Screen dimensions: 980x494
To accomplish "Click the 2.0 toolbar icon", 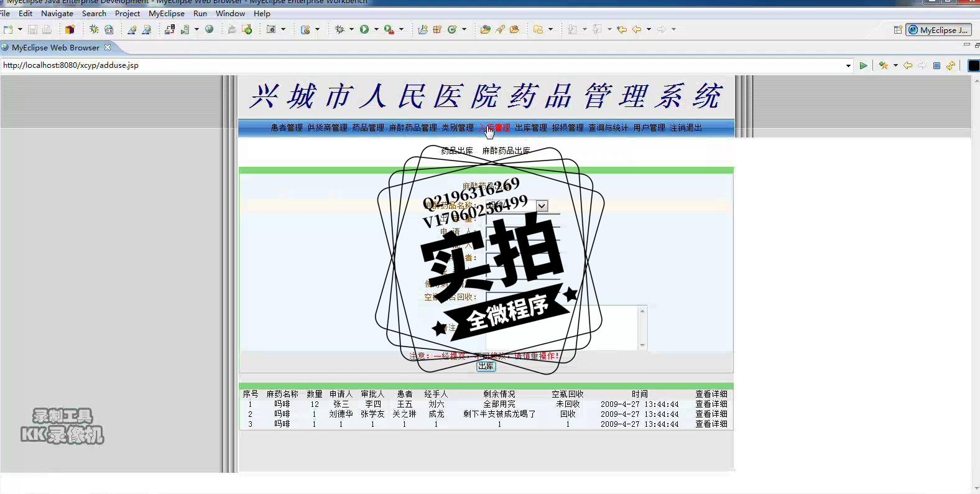I will [x=109, y=29].
